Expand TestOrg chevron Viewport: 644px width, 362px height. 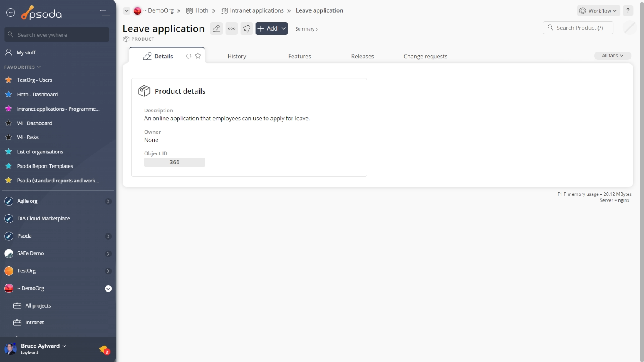coord(108,271)
